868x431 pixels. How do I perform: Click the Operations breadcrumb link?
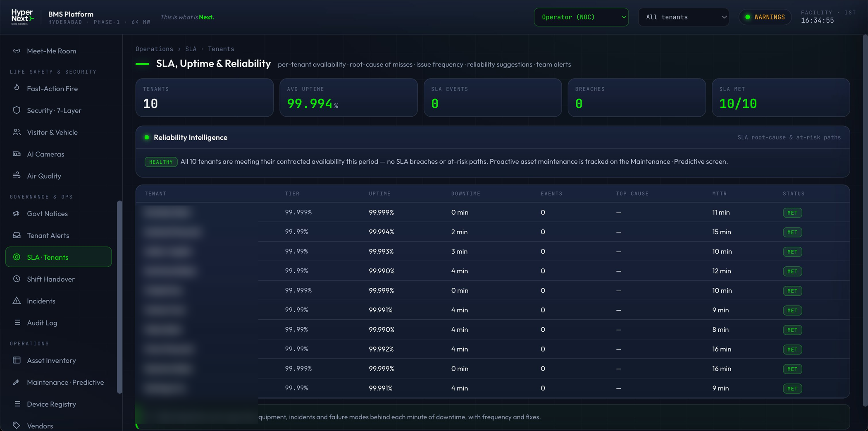pos(154,49)
